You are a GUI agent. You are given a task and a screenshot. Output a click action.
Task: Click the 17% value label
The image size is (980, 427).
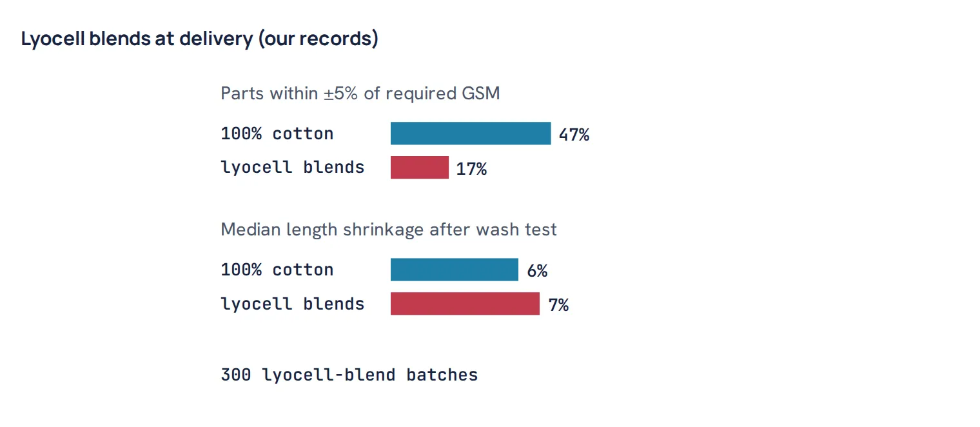coord(471,169)
